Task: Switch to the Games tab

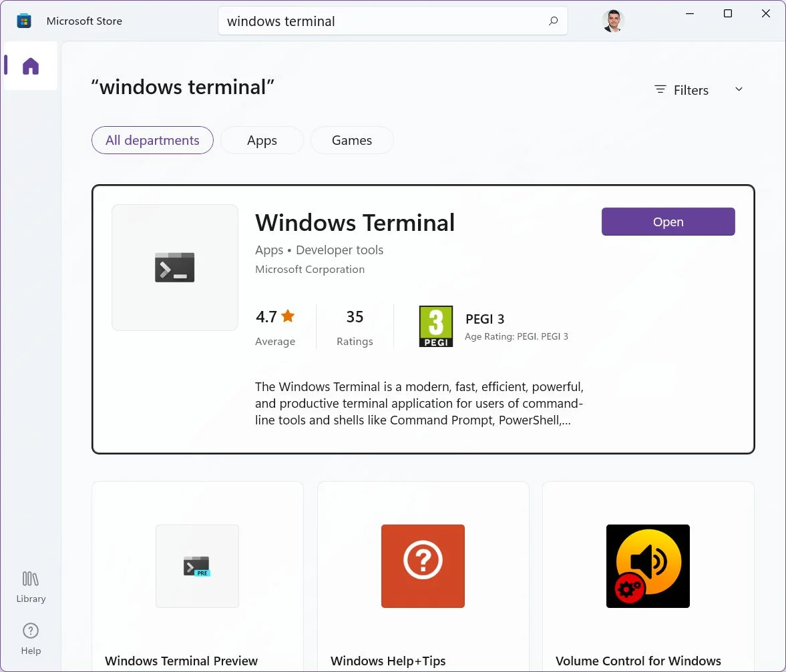Action: (x=352, y=140)
